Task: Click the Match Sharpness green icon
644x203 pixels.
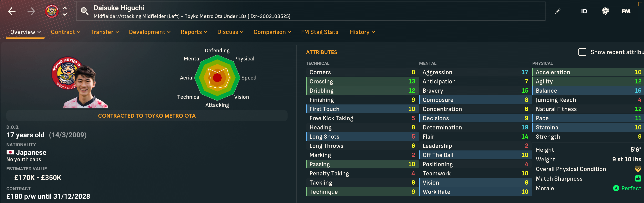Action: (638, 178)
